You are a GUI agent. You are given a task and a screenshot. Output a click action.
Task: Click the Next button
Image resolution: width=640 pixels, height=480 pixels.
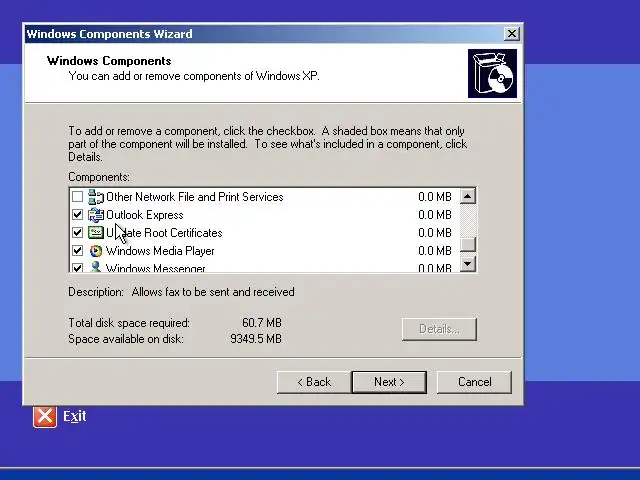389,382
